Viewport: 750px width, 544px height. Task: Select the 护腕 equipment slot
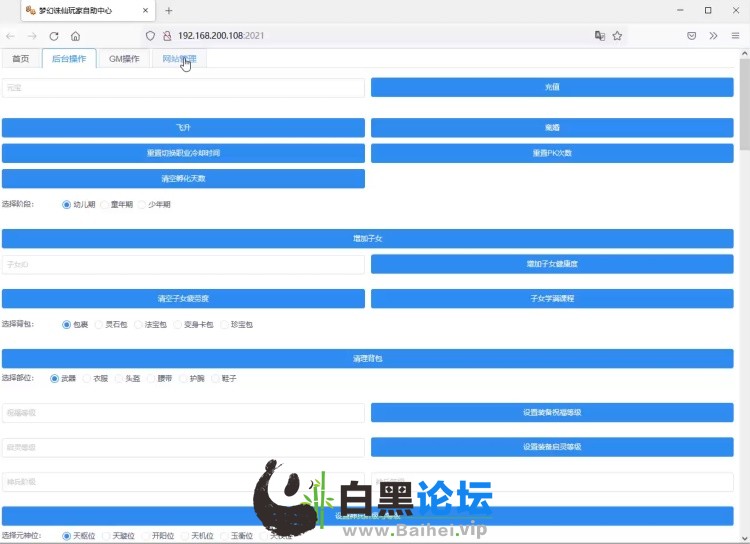tap(192, 378)
